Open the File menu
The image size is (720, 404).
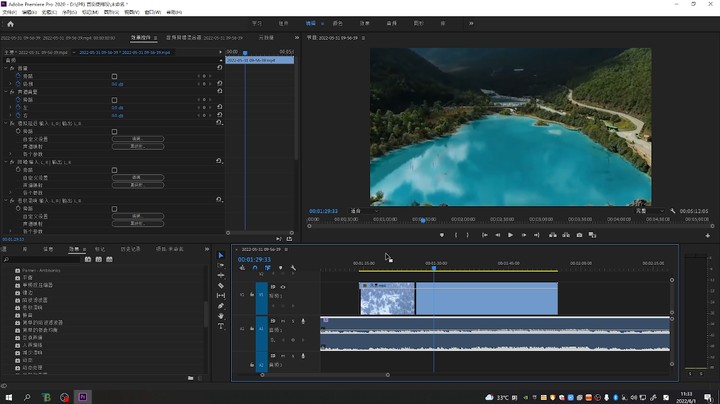tap(10, 12)
